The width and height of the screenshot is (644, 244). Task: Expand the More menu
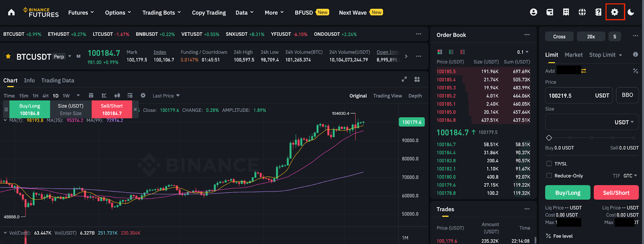274,12
